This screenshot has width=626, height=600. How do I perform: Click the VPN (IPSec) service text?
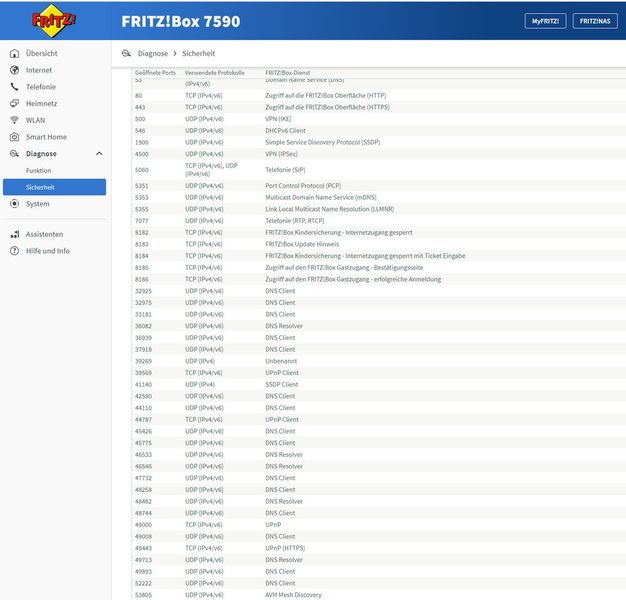281,154
